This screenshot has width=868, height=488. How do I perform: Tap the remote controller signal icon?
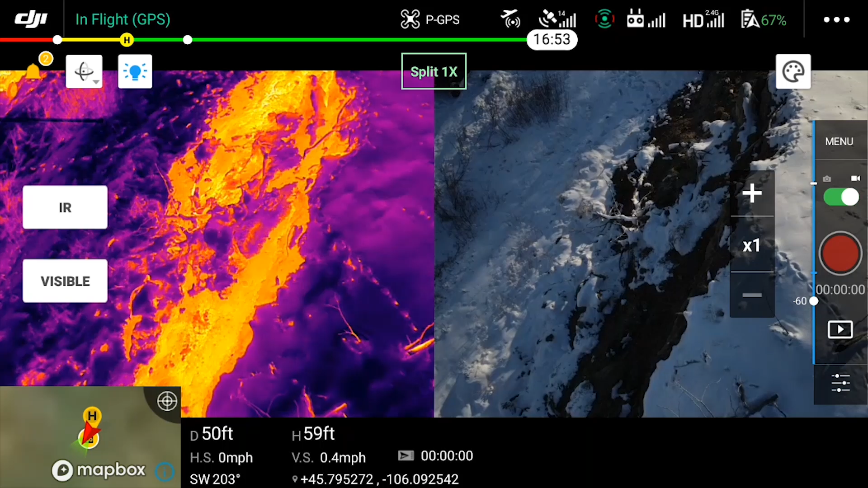click(x=646, y=20)
